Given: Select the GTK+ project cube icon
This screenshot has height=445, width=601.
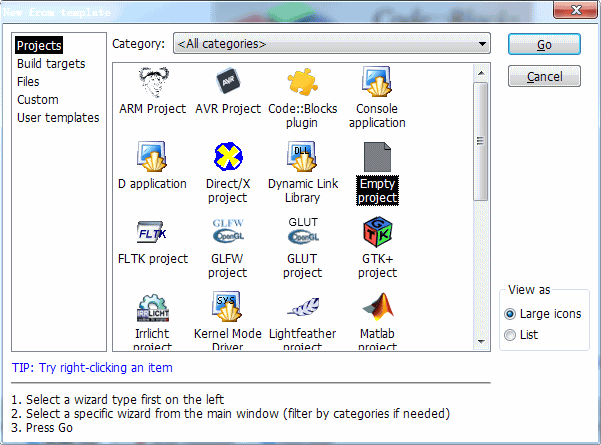Looking at the screenshot, I should pos(378,232).
